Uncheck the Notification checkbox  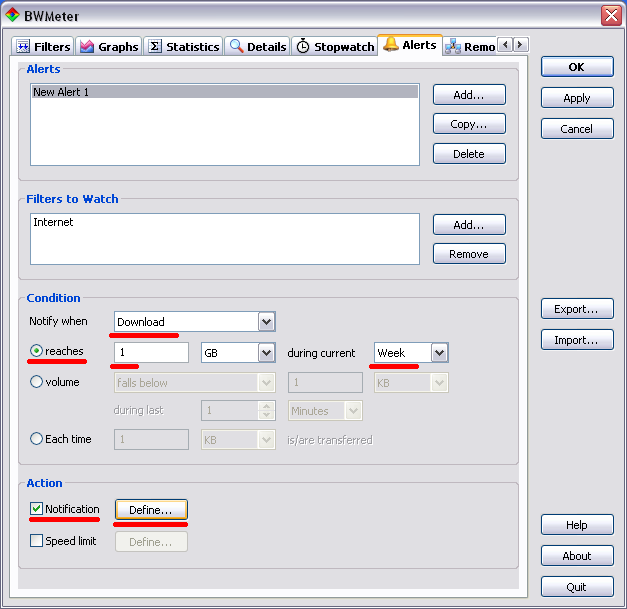point(37,509)
